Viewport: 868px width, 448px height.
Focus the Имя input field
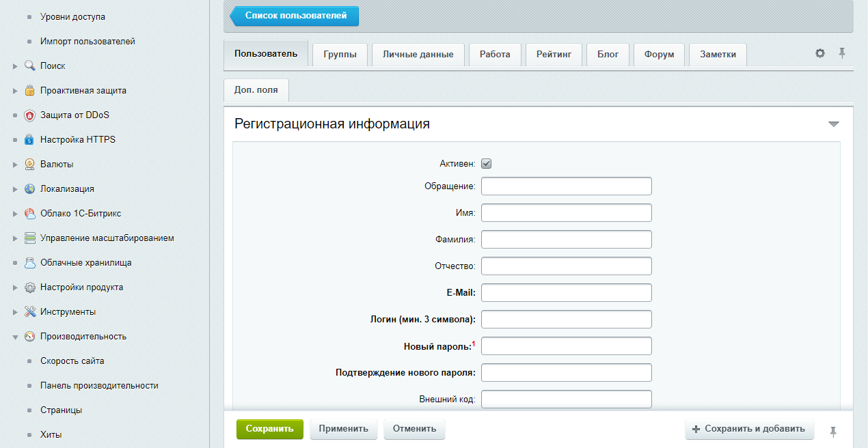[567, 213]
